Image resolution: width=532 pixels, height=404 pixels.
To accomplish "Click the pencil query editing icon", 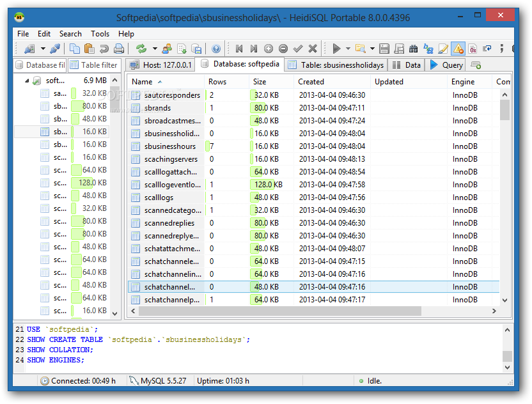I will (443, 49).
